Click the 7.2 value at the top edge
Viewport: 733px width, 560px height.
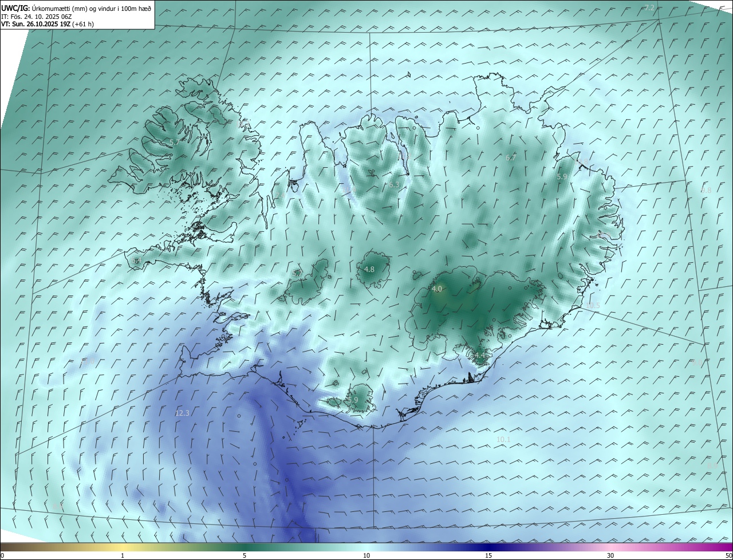pyautogui.click(x=649, y=7)
